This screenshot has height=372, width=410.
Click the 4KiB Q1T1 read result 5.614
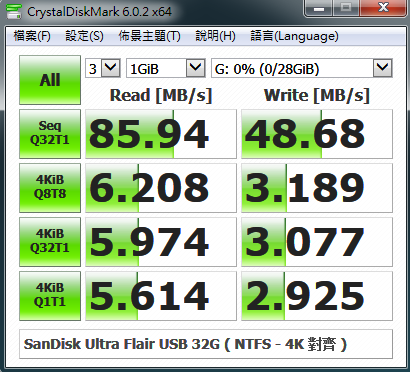click(161, 296)
